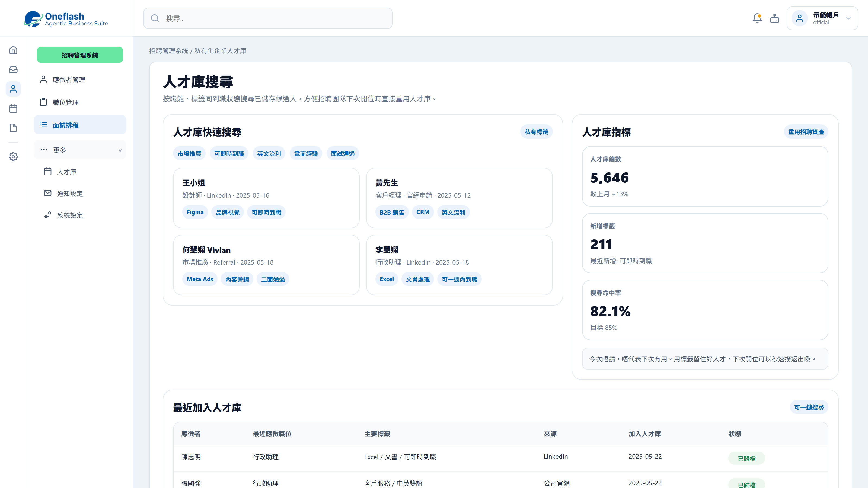The image size is (868, 488).
Task: Click the 來源 column header
Action: coord(550,434)
